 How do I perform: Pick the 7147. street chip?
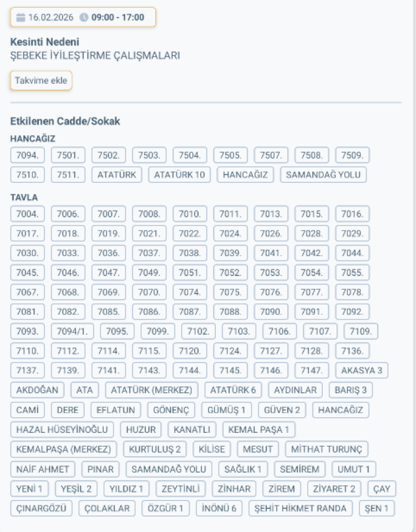coord(312,370)
